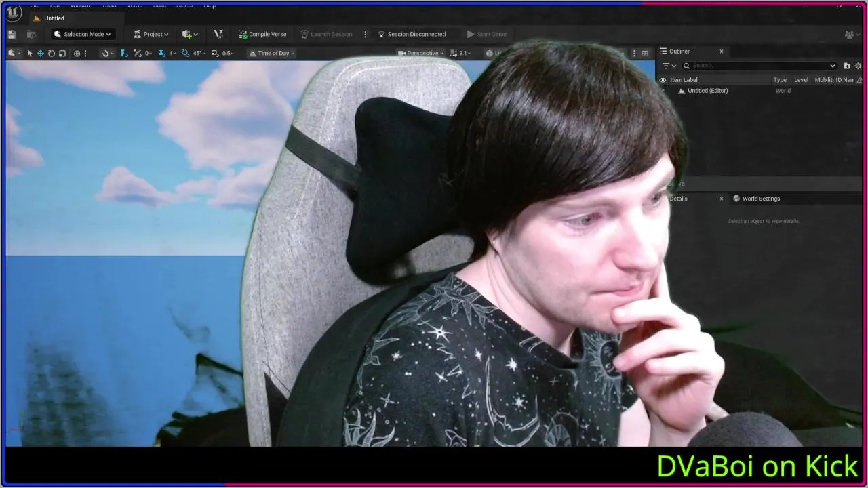Select Untitled (Editor) in the Outliner

pos(708,91)
